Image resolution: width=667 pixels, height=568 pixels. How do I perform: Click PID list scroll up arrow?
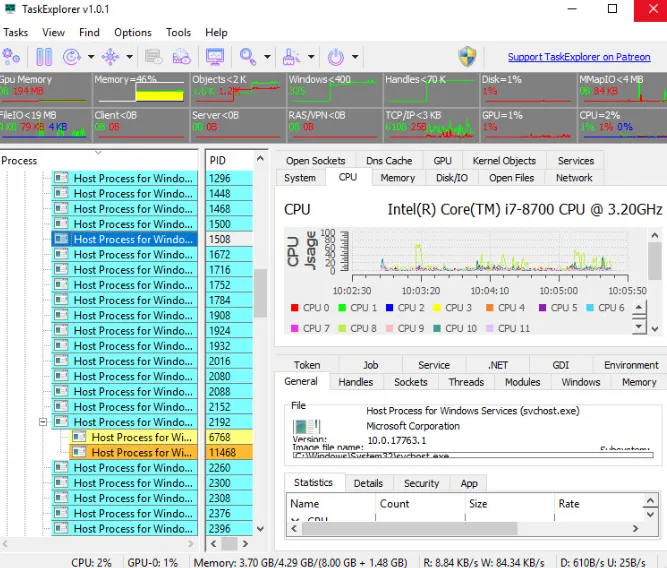point(260,158)
